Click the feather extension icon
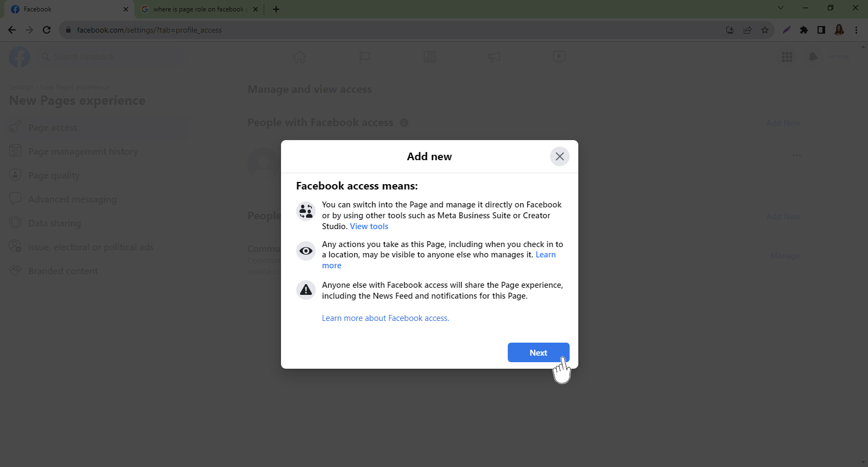The width and height of the screenshot is (868, 467). click(x=787, y=30)
